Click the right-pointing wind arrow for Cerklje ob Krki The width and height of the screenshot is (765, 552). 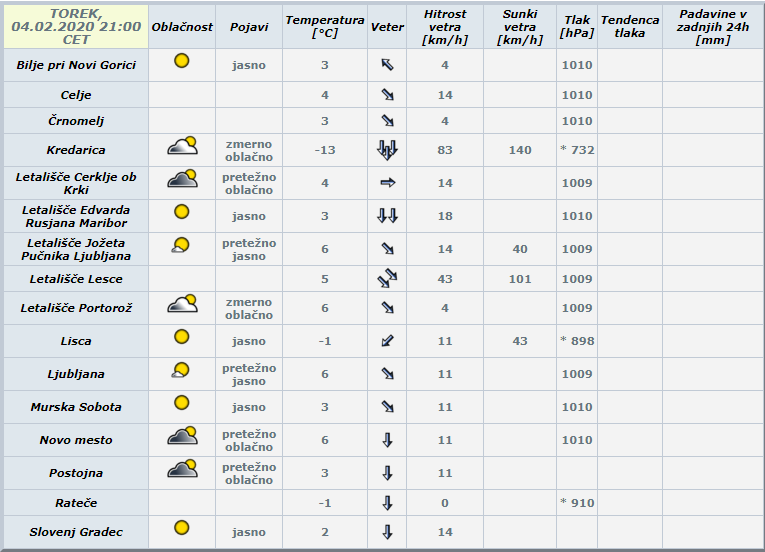pos(387,183)
